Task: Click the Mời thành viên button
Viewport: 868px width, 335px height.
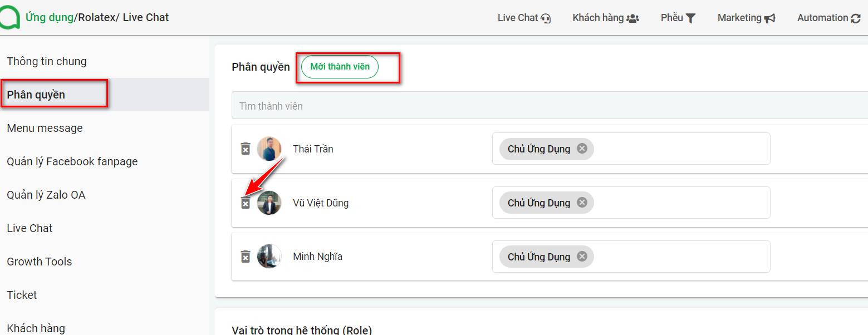Action: 340,67
